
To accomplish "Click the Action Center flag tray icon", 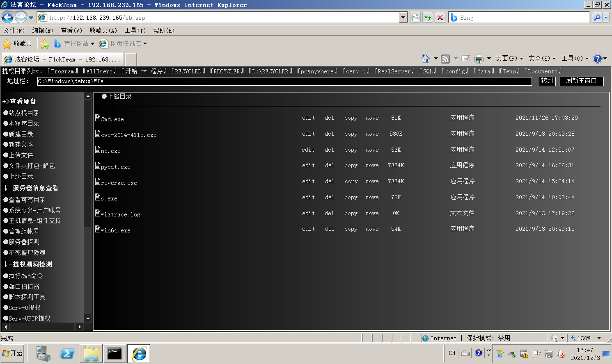I will tap(536, 354).
